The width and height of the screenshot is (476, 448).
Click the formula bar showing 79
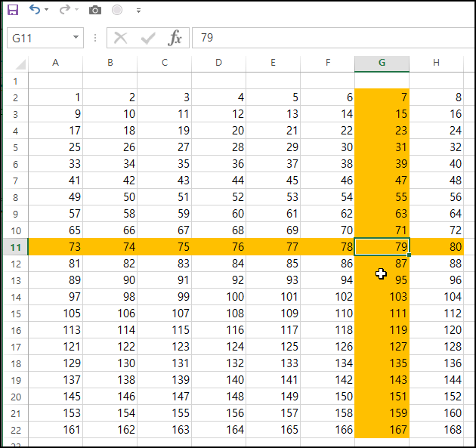click(333, 38)
